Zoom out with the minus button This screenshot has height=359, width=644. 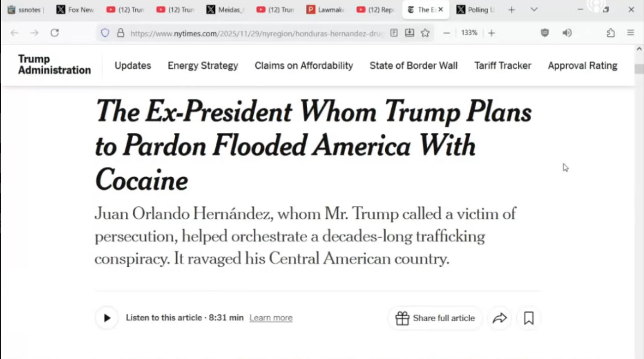click(447, 33)
